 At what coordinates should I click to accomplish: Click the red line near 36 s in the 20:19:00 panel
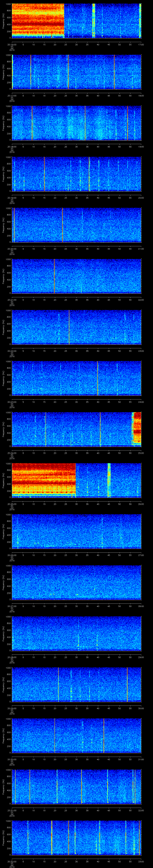click(x=89, y=174)
